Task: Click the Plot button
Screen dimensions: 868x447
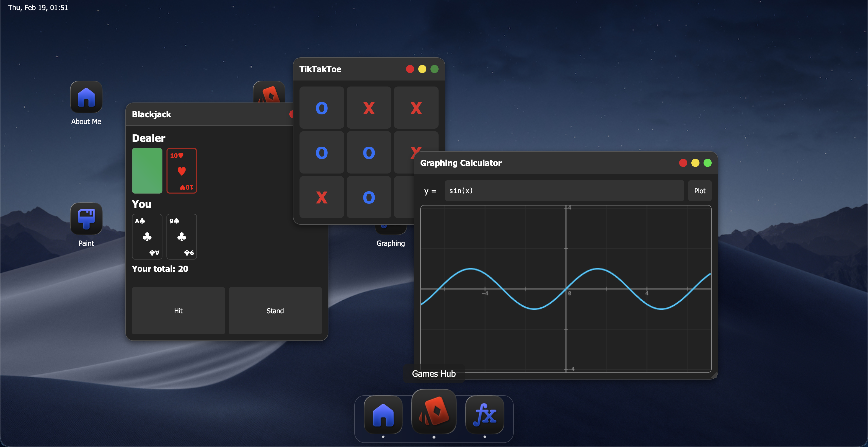Action: pos(699,191)
